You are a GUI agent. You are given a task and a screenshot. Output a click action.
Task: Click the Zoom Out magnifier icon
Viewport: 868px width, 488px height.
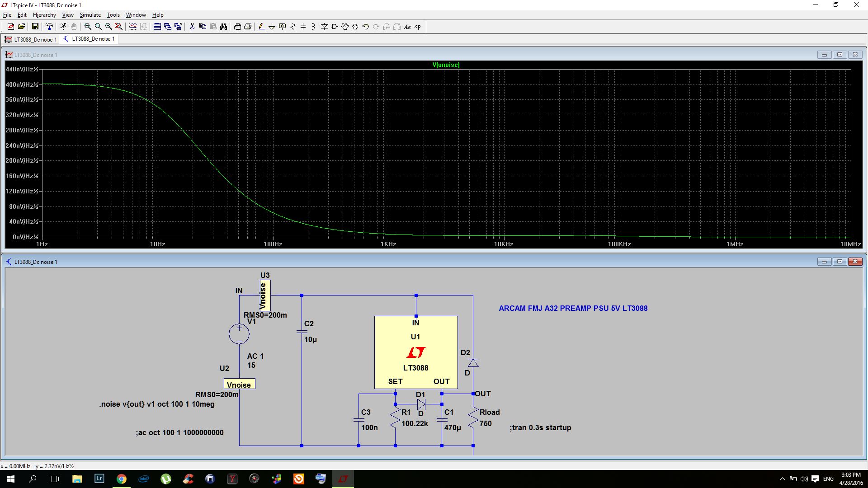coord(108,27)
